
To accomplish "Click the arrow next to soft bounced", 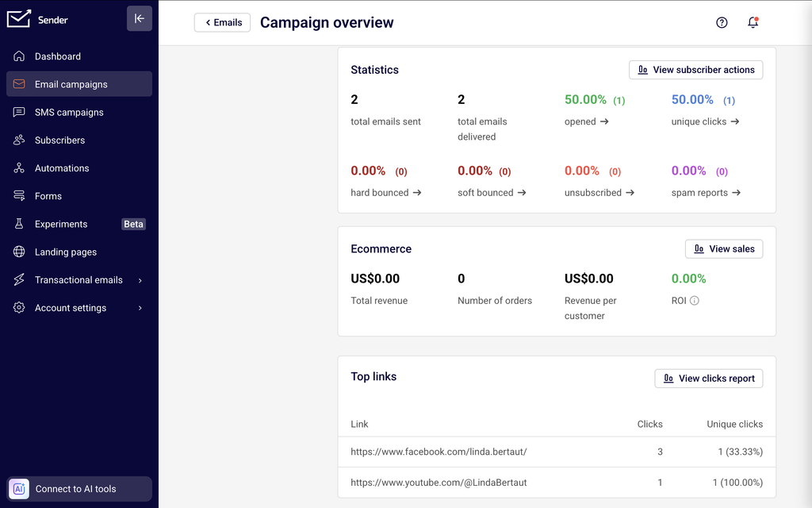I will coord(522,192).
